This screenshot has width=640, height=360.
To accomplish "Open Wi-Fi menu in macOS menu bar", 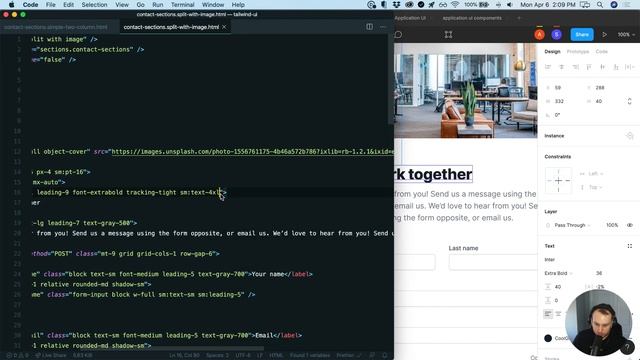I will 455,4.
